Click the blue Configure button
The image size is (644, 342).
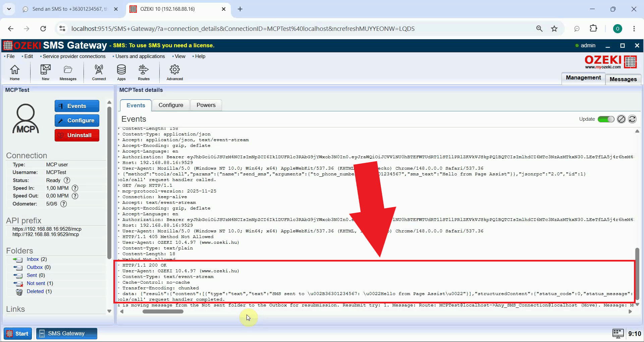pyautogui.click(x=77, y=120)
